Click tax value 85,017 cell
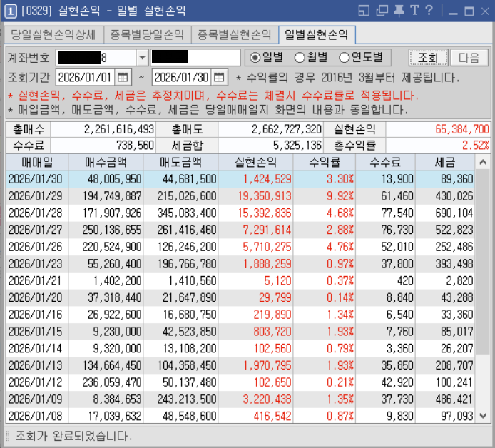The height and width of the screenshot is (448, 495). (456, 332)
